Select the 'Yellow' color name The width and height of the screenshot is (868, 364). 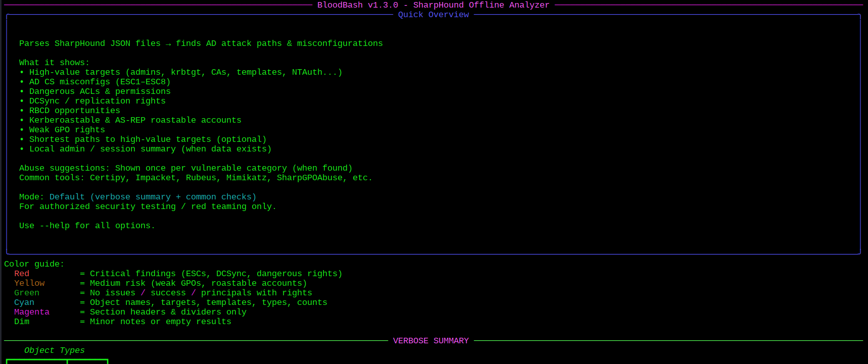[29, 283]
